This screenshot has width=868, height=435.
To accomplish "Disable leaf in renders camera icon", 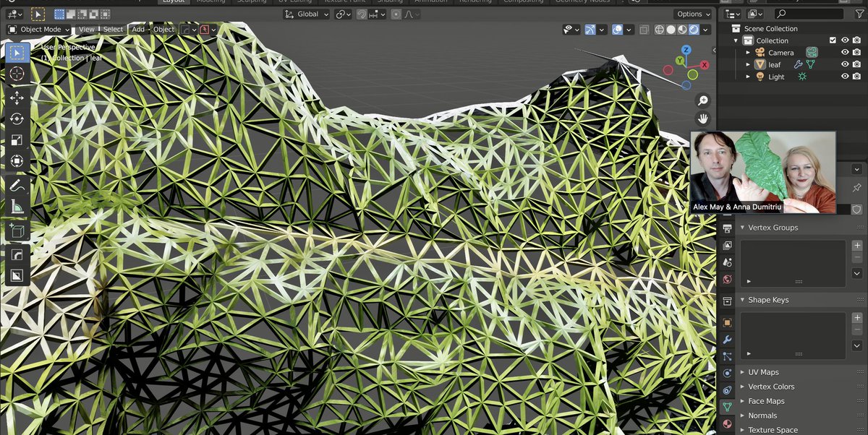I will tap(856, 64).
